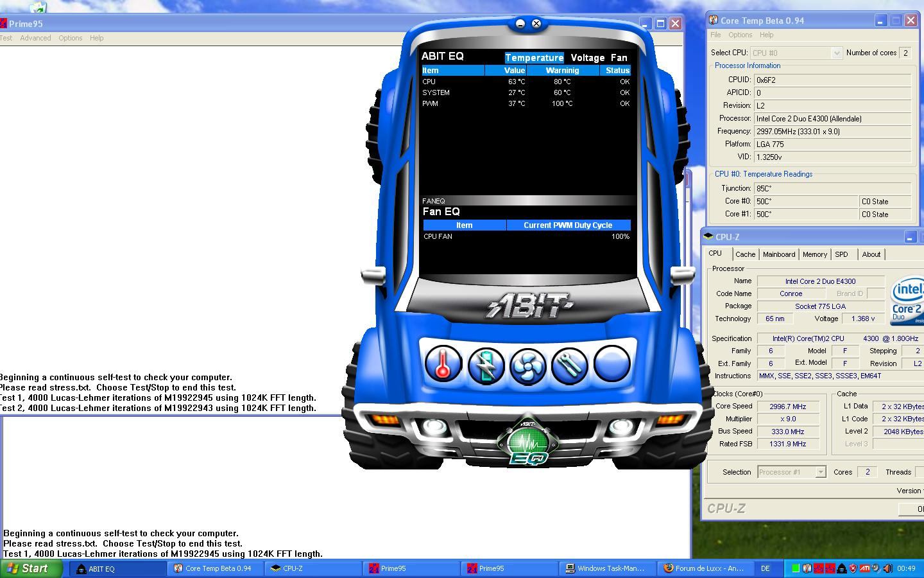The image size is (924, 578).
Task: Click the Number of cores field
Action: click(x=905, y=53)
